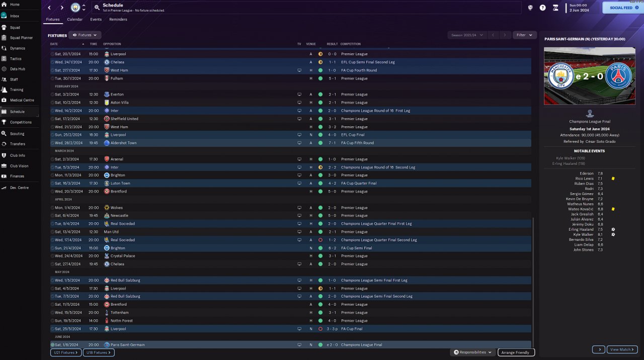This screenshot has width=644, height=360.
Task: Go to next season arrow
Action: pos(505,35)
